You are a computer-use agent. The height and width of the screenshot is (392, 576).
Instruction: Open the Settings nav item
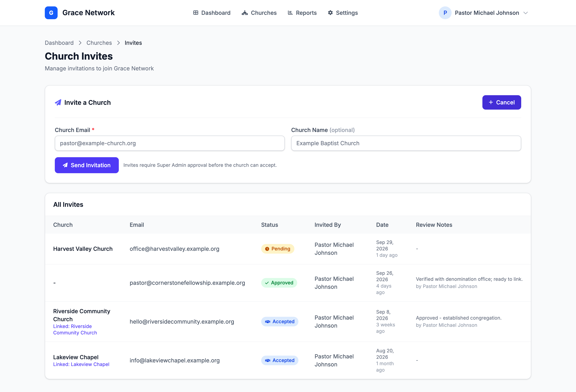[343, 13]
